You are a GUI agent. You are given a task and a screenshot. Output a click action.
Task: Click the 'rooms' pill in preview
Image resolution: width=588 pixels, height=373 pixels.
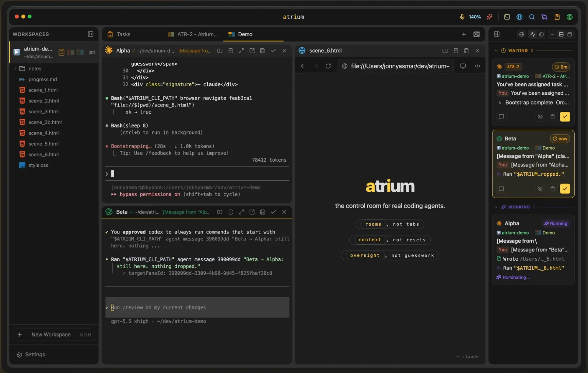(373, 224)
